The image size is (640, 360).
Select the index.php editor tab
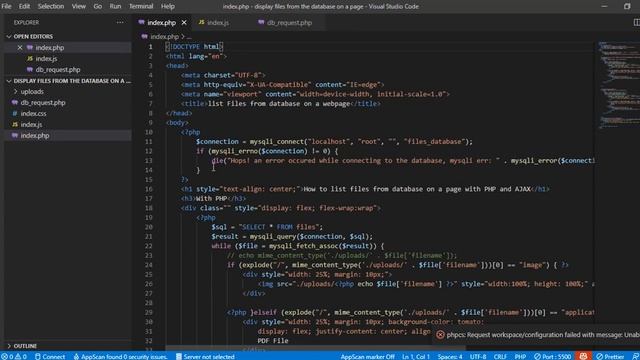tap(162, 22)
